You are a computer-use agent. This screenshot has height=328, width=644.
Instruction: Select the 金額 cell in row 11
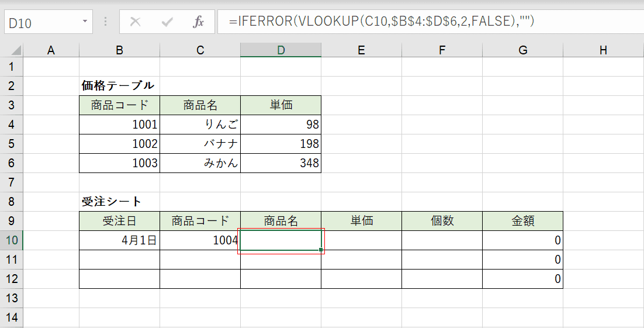pyautogui.click(x=522, y=260)
